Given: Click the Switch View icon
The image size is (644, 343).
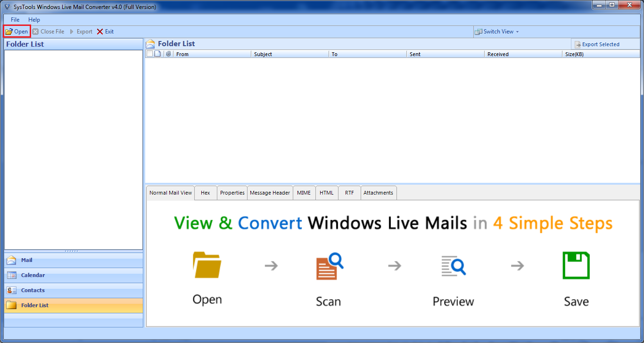Looking at the screenshot, I should coord(479,32).
